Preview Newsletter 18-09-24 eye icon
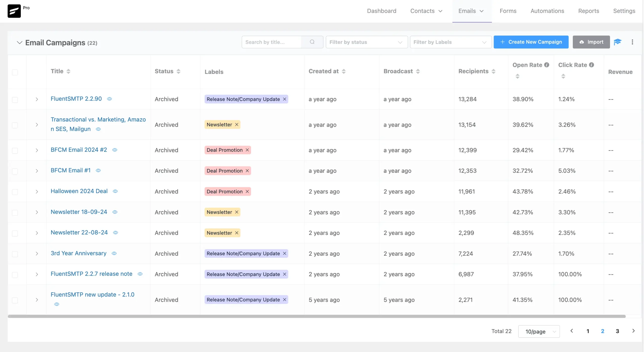The image size is (644, 352). click(x=115, y=212)
